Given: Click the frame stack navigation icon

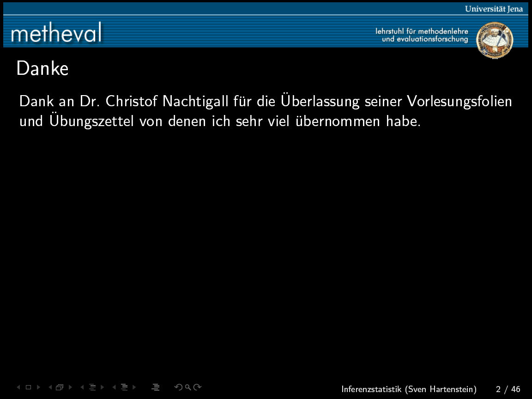Looking at the screenshot, I should (60, 387).
